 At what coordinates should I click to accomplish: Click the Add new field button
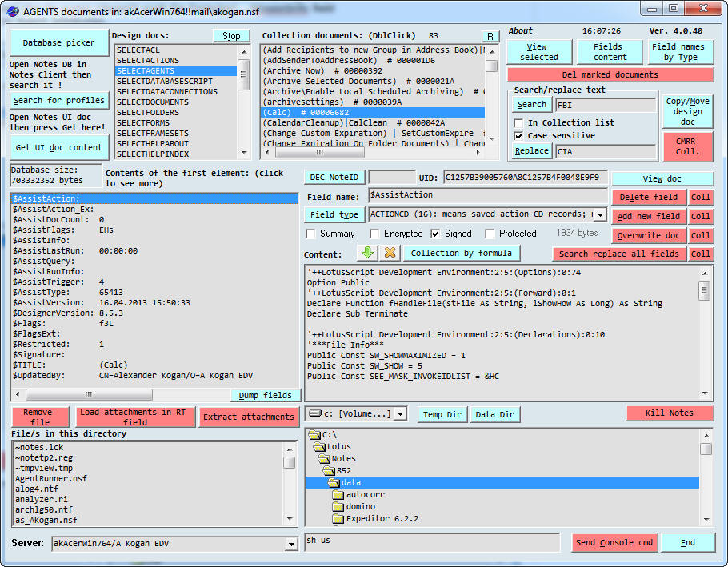tap(648, 216)
